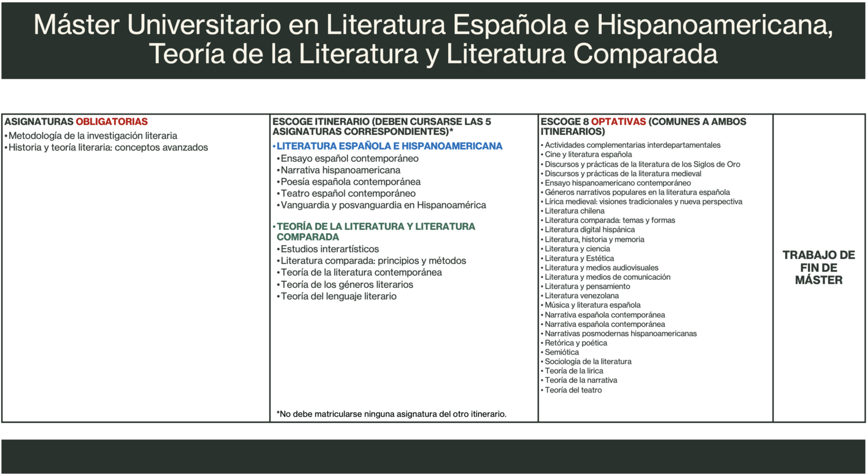Click 'Vanguardia y posvanguardia en Hispanoamérica'
Viewport: 868px width, 476px height.
[383, 205]
